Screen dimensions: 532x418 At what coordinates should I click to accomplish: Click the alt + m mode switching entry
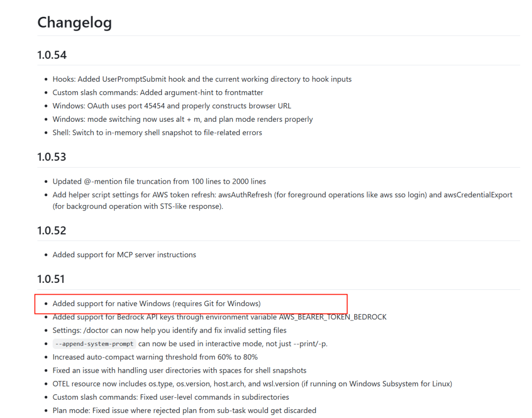click(183, 119)
